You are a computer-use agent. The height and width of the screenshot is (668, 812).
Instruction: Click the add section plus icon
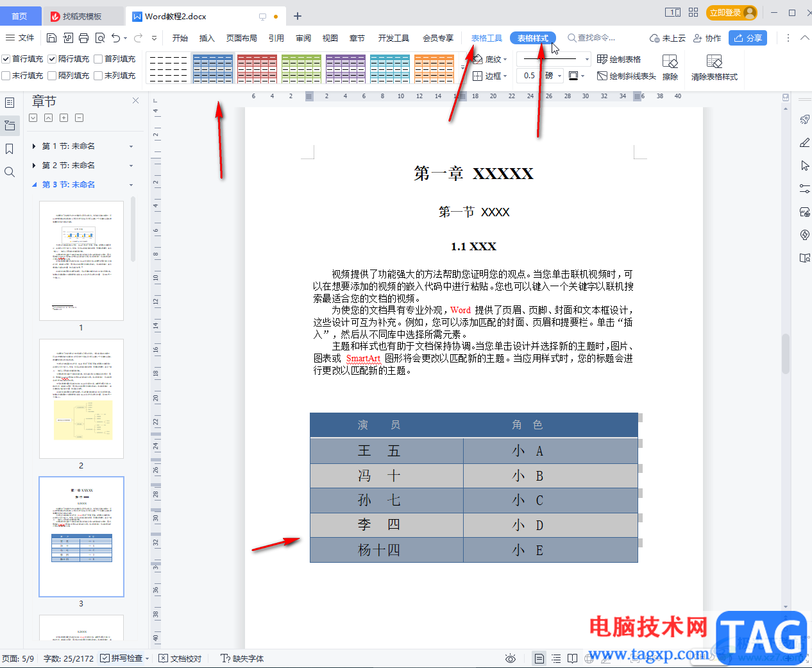pos(63,118)
